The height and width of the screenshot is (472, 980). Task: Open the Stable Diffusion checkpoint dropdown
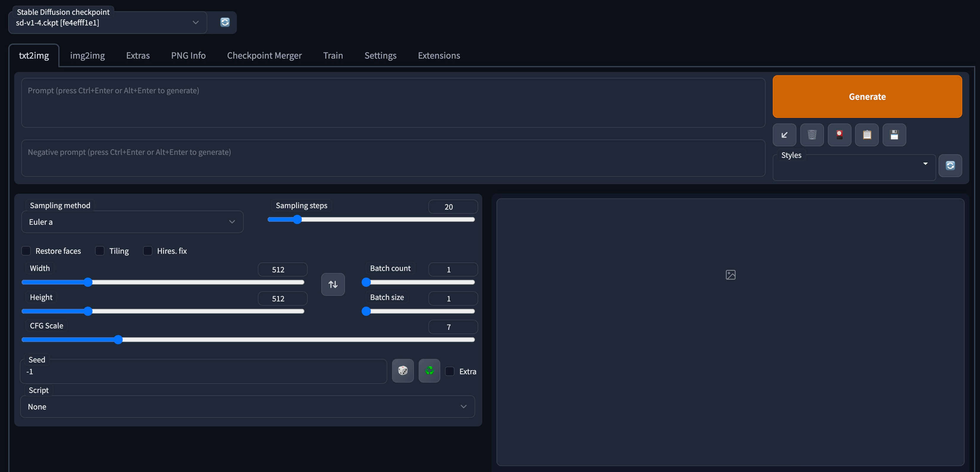(107, 23)
